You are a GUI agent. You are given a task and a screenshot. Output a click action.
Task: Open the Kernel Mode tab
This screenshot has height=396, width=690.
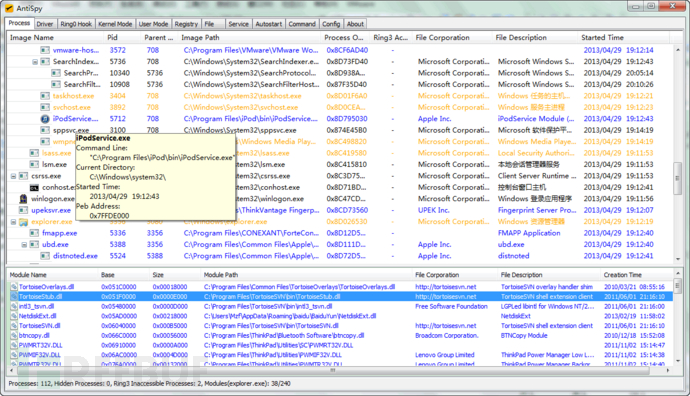click(115, 24)
